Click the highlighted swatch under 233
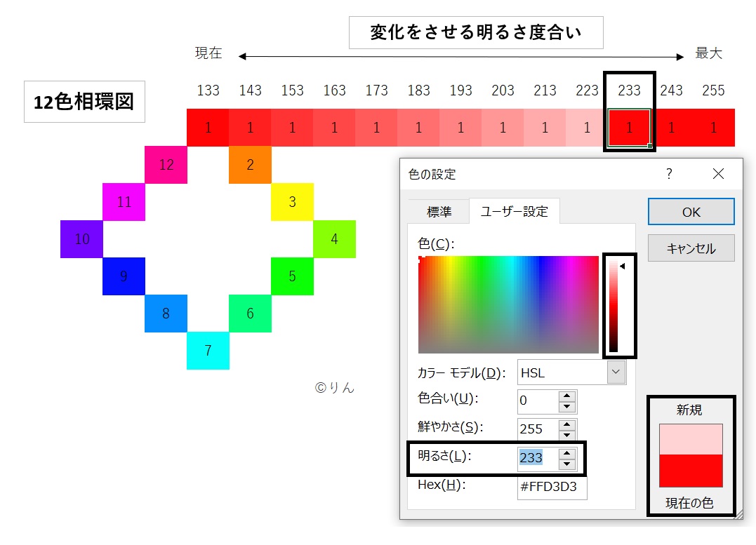 (x=629, y=128)
